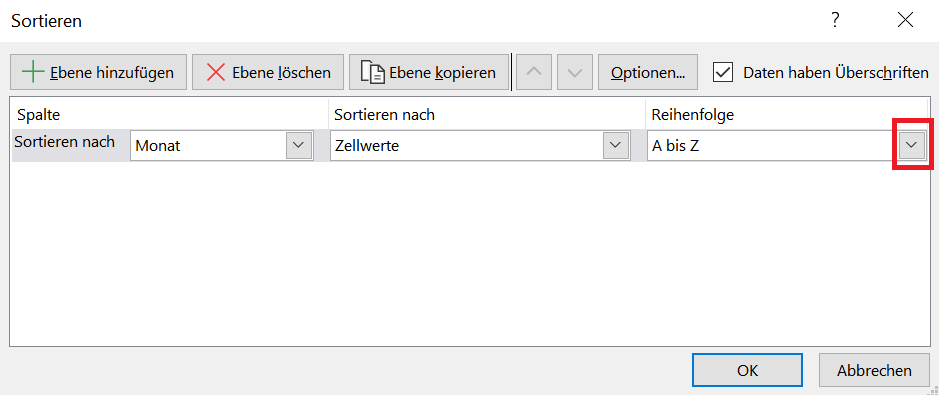
Task: Expand the Zellwerte dropdown arrow
Action: tap(614, 145)
